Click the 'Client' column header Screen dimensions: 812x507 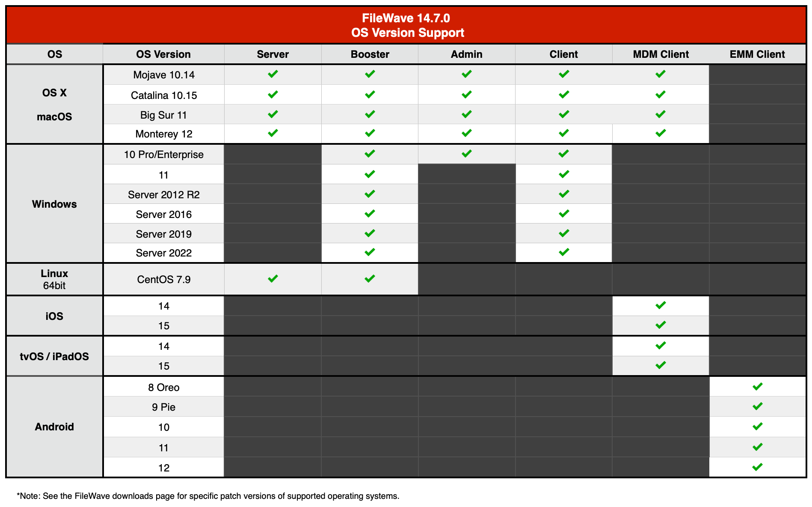tap(564, 54)
